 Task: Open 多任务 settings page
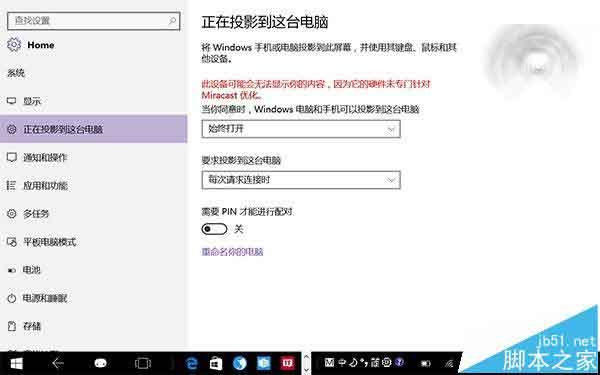coord(94,214)
